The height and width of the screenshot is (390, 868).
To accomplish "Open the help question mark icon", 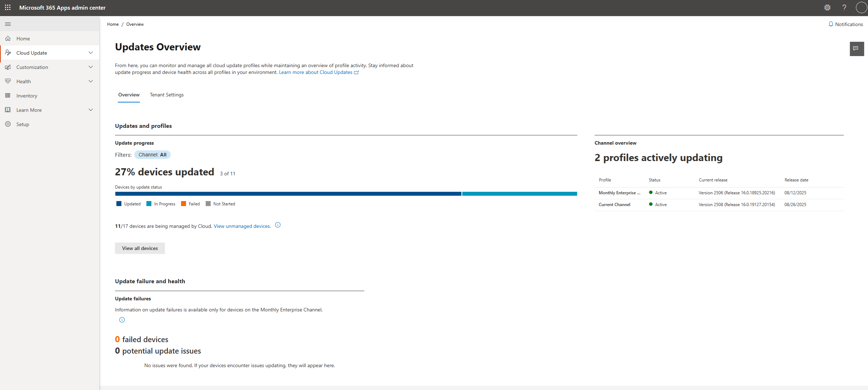I will click(x=844, y=7).
